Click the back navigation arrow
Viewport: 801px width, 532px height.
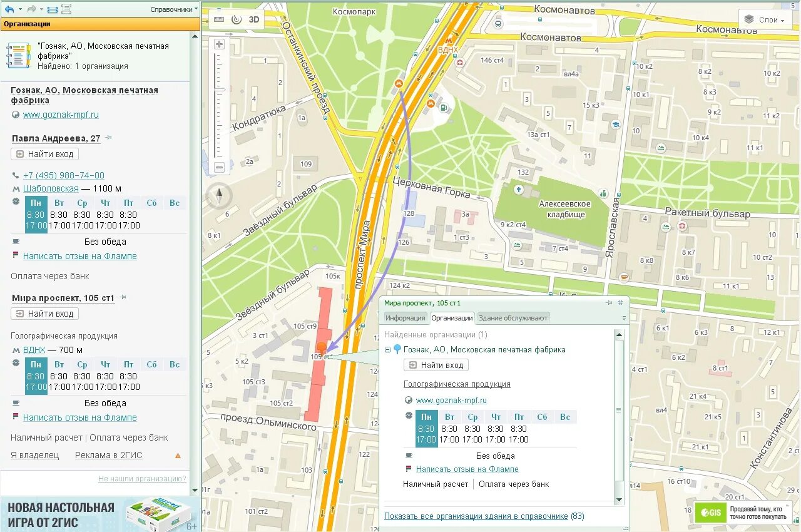click(9, 9)
